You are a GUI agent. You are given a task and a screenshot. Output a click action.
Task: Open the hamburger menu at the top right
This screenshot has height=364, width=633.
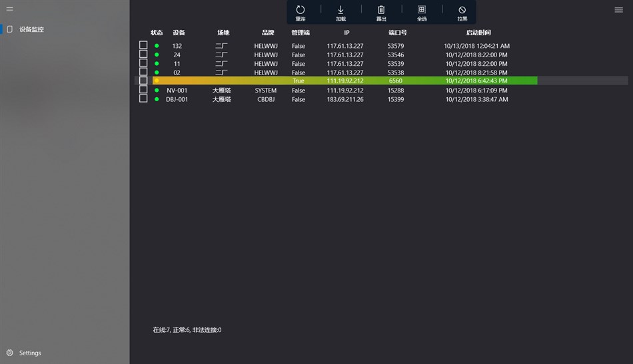618,10
